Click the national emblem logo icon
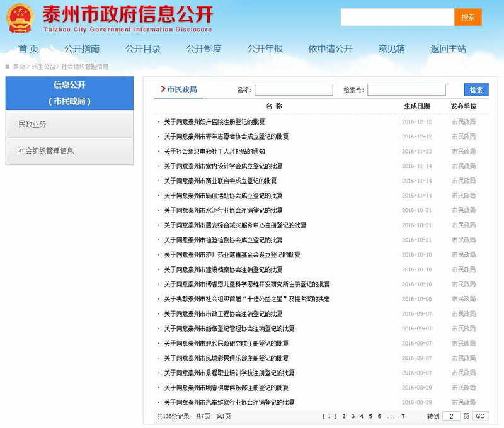Screen dimensions: 504x428 [22, 19]
